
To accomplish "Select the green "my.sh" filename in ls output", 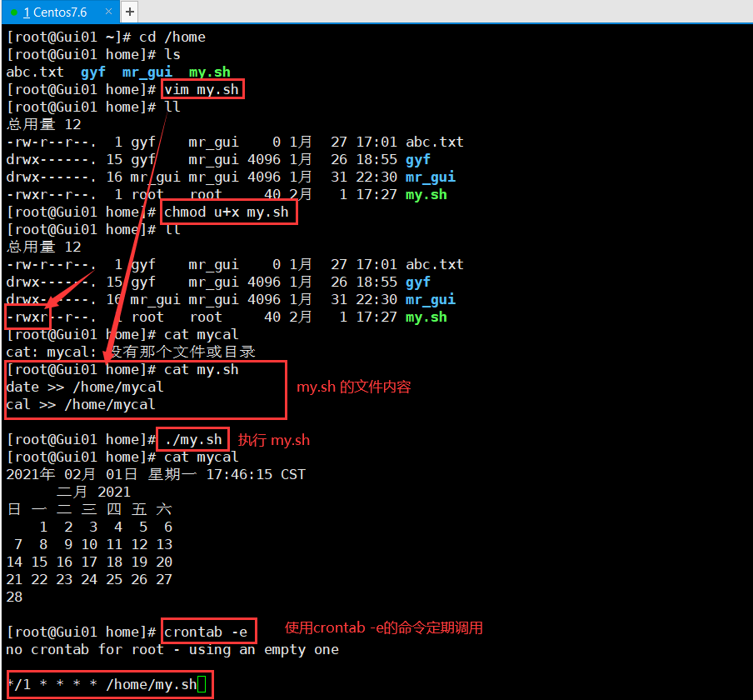I will point(209,72).
